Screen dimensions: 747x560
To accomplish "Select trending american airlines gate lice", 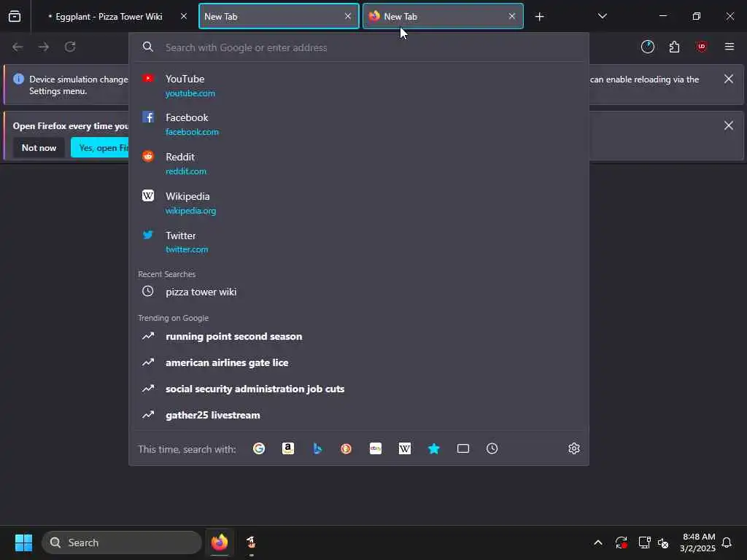I will 359,362.
